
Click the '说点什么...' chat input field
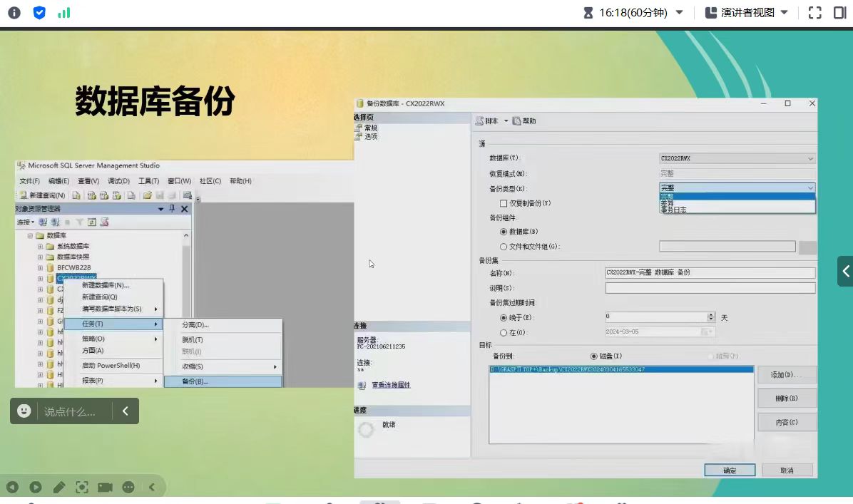[x=70, y=411]
